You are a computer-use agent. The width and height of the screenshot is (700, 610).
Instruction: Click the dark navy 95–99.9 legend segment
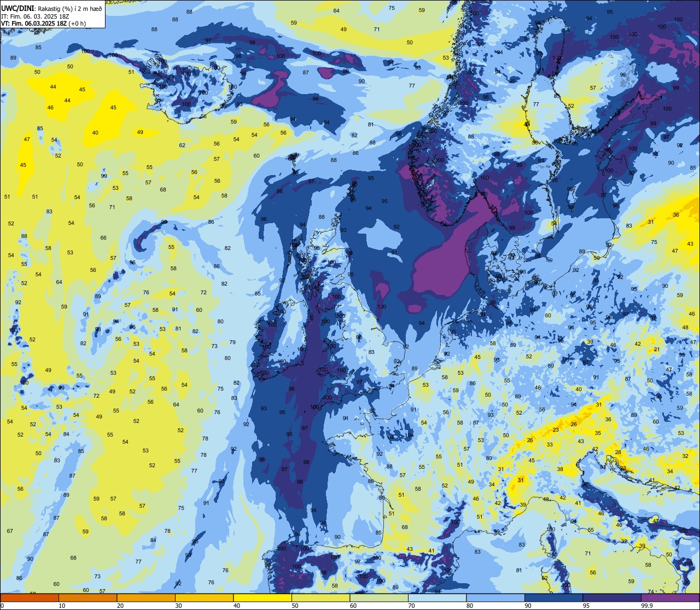[612, 597]
